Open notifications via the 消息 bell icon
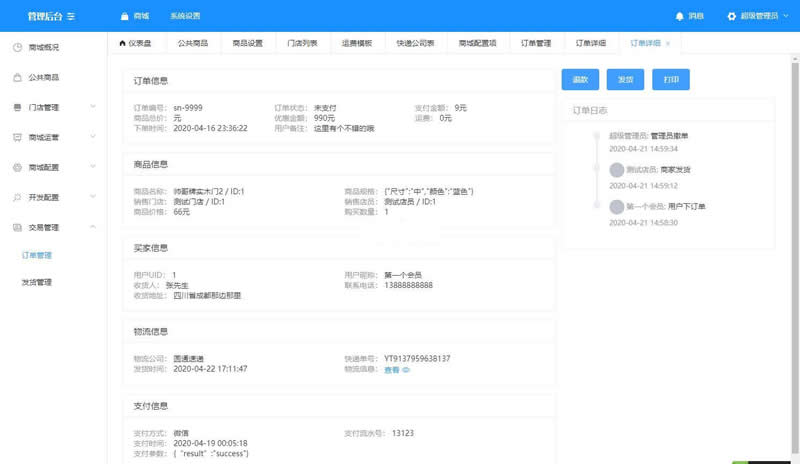800x464 pixels. click(681, 16)
